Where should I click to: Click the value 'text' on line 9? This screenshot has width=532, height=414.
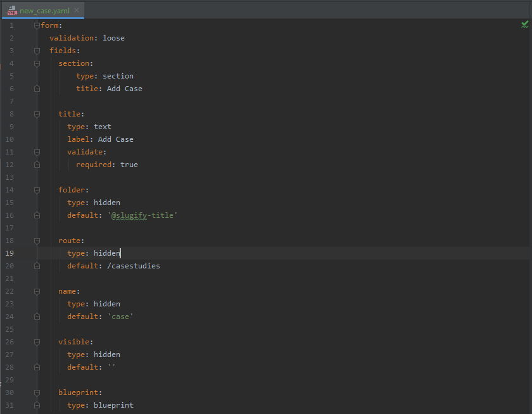coord(103,127)
